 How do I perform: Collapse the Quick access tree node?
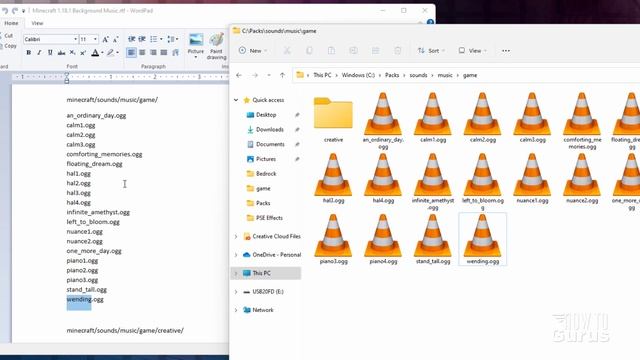coord(236,100)
